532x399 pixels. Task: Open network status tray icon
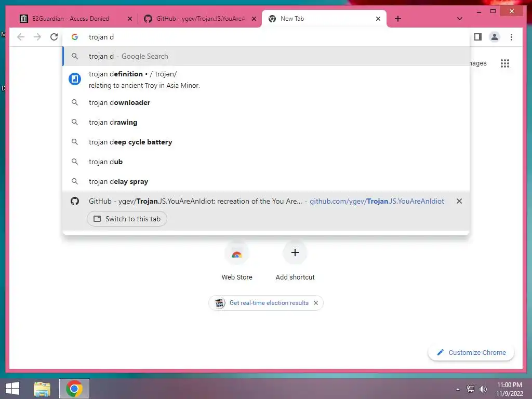[x=471, y=389]
